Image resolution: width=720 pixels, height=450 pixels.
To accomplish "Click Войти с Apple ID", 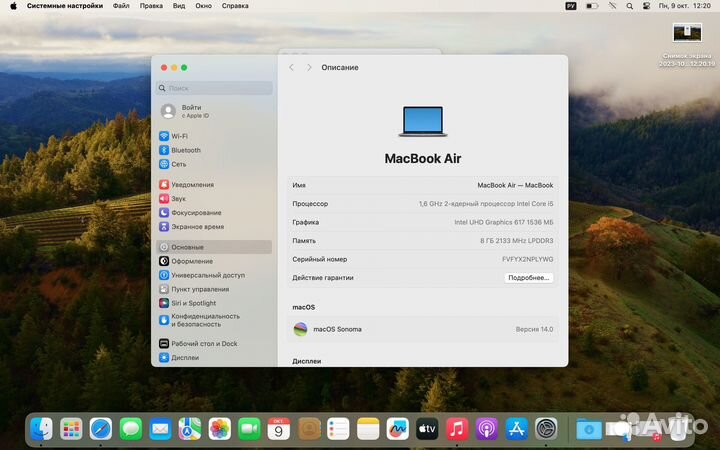I will [186, 111].
